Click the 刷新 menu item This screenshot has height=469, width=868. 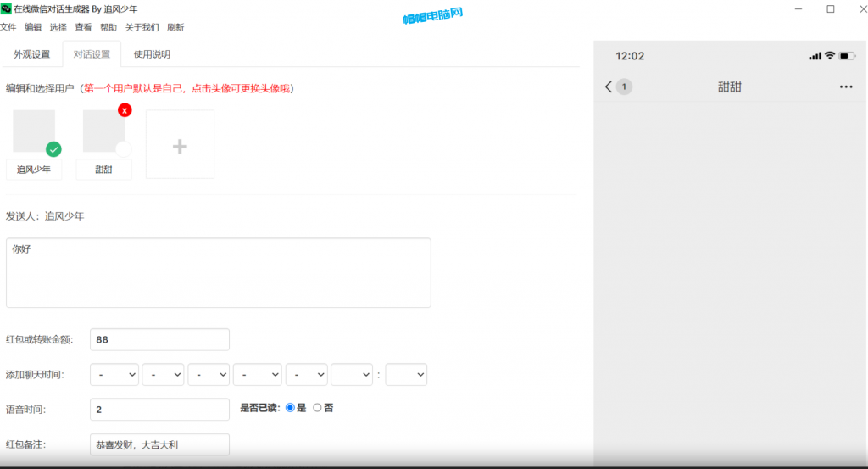[175, 27]
